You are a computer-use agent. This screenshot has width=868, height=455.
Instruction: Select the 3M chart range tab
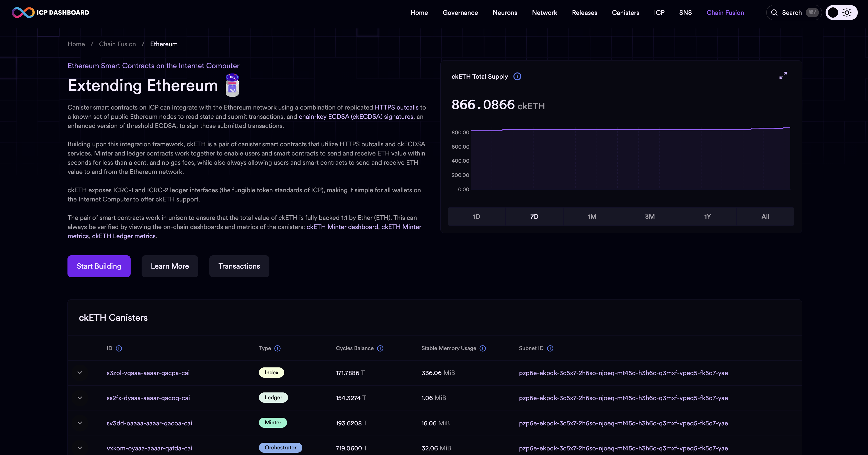(x=650, y=217)
